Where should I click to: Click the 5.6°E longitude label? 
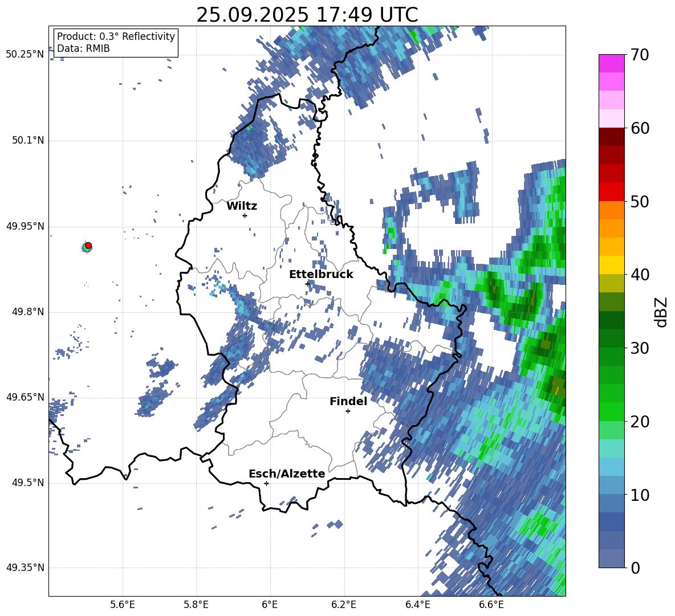[x=123, y=605]
